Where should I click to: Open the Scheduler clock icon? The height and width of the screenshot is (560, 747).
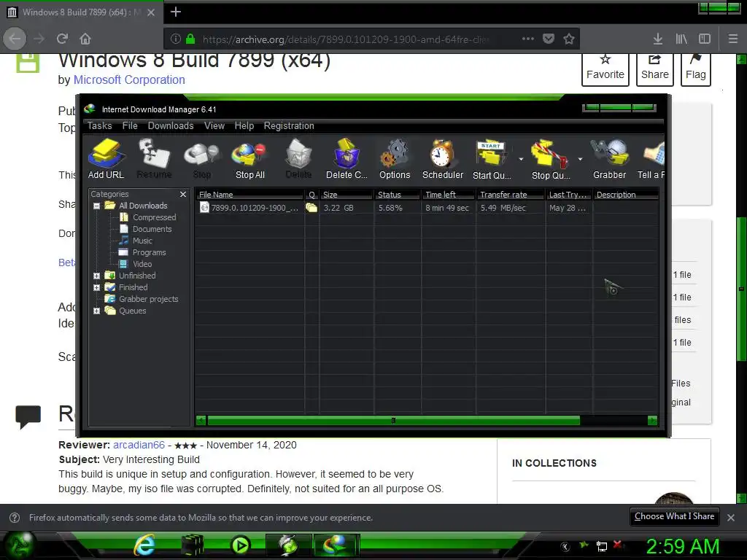click(x=443, y=158)
